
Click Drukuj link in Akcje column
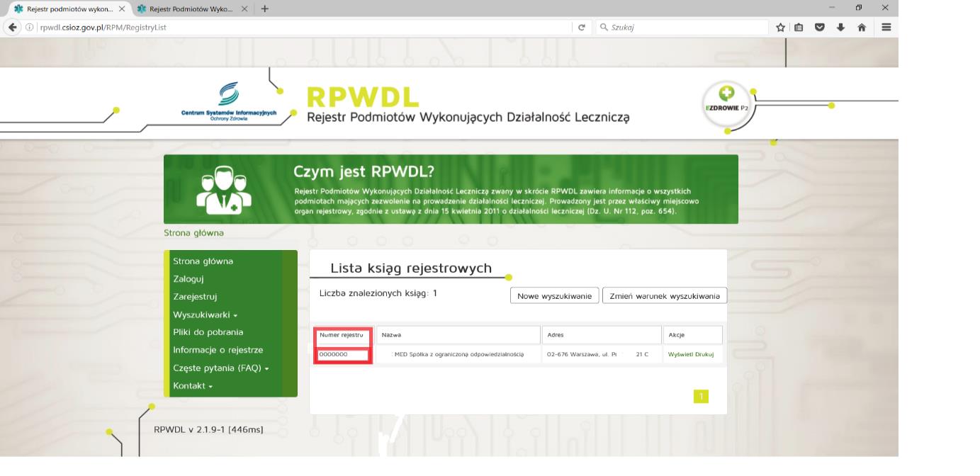[x=705, y=354]
